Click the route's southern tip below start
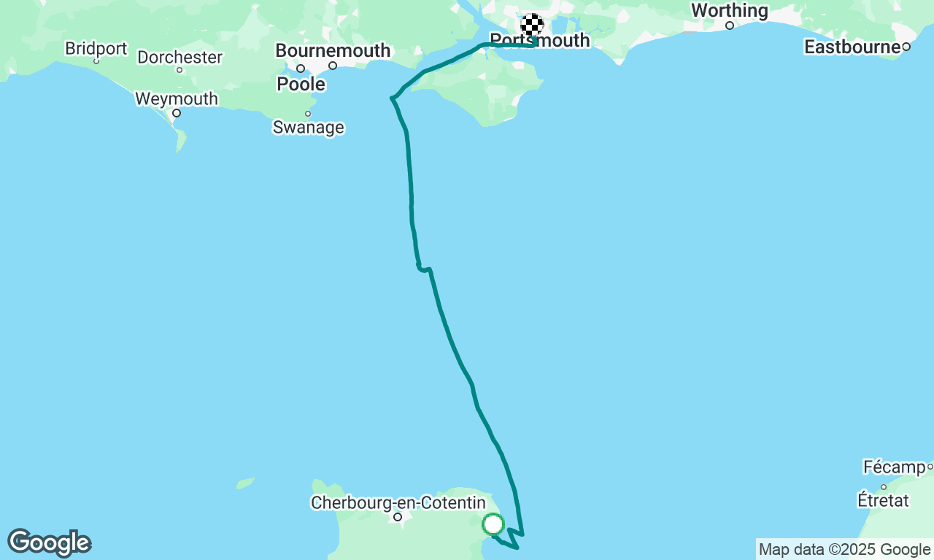The width and height of the screenshot is (934, 560). click(517, 547)
